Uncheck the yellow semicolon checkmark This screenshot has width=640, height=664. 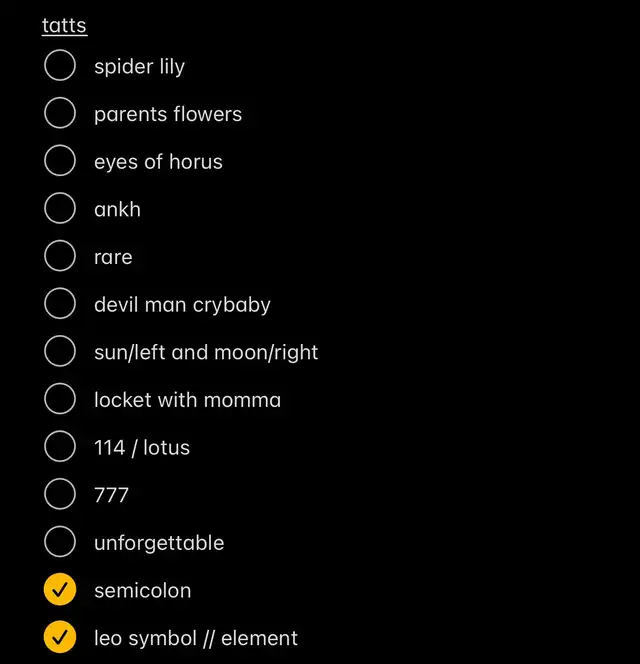[60, 589]
